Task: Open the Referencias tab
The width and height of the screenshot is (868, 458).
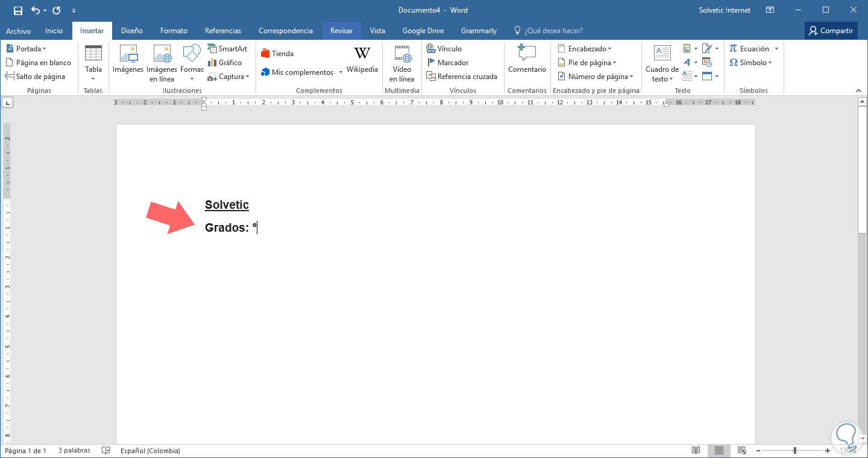Action: 223,31
